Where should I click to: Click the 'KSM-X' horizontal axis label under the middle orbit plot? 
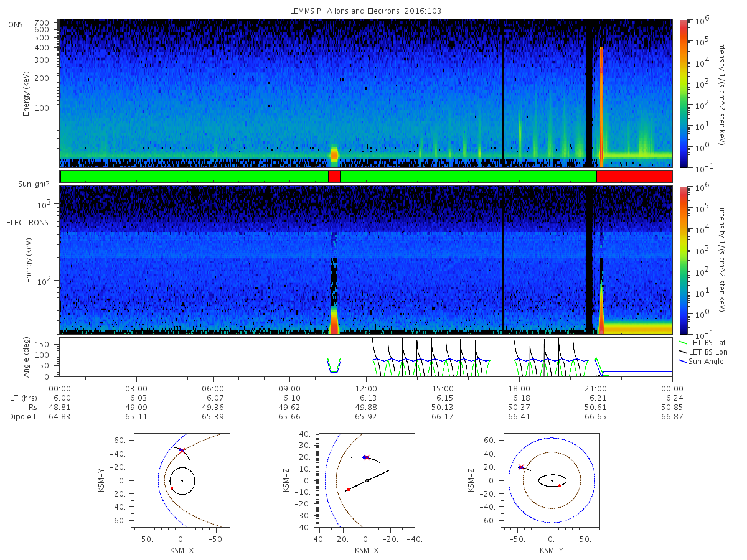[x=367, y=550]
